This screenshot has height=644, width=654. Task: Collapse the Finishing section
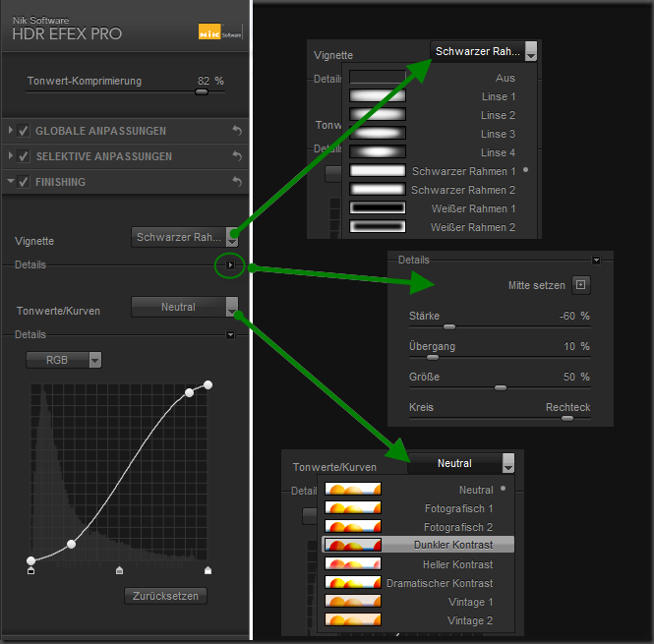coord(11,181)
